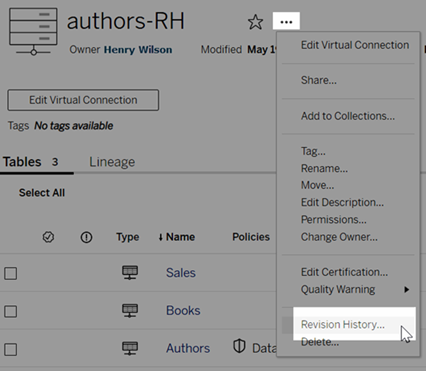
Task: Select Change Owner... menu item
Action: 339,237
